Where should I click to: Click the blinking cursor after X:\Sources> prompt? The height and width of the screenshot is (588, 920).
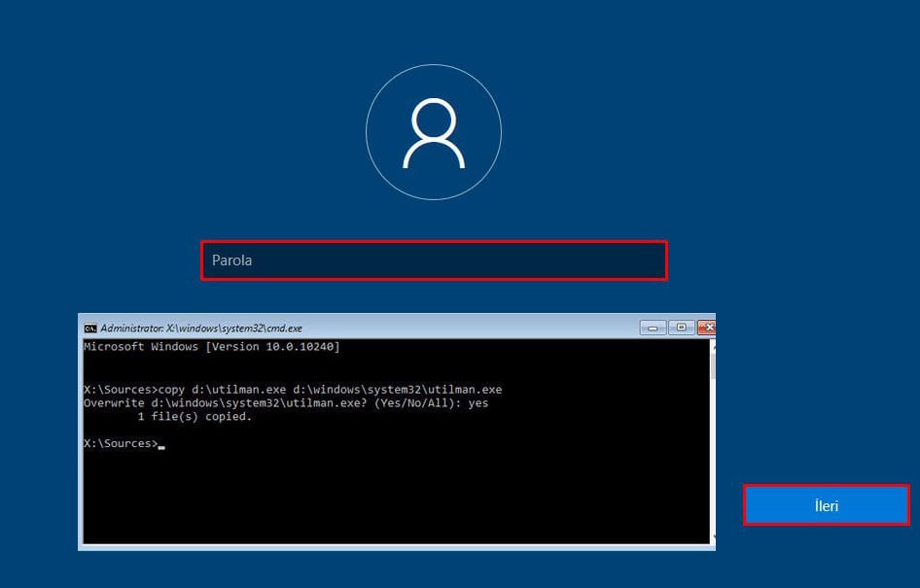coord(161,444)
